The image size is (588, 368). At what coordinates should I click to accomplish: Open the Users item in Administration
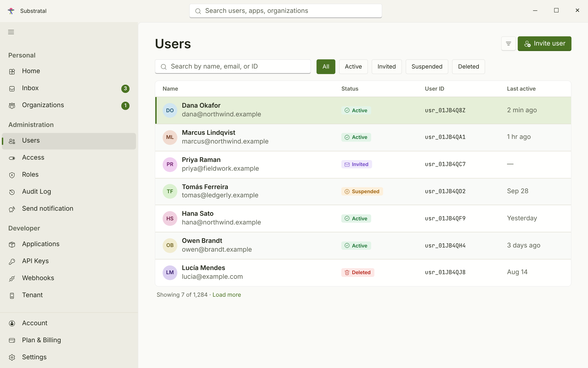(x=69, y=141)
